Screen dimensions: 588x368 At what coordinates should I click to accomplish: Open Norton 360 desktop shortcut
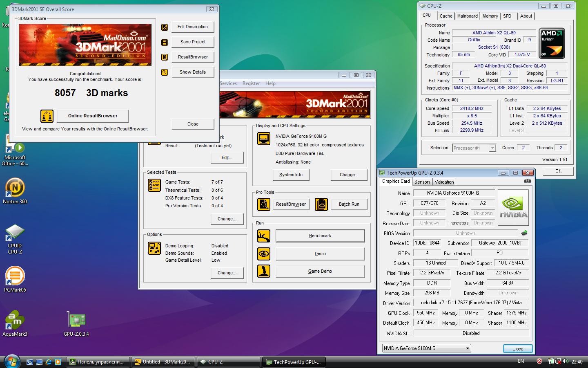point(15,191)
